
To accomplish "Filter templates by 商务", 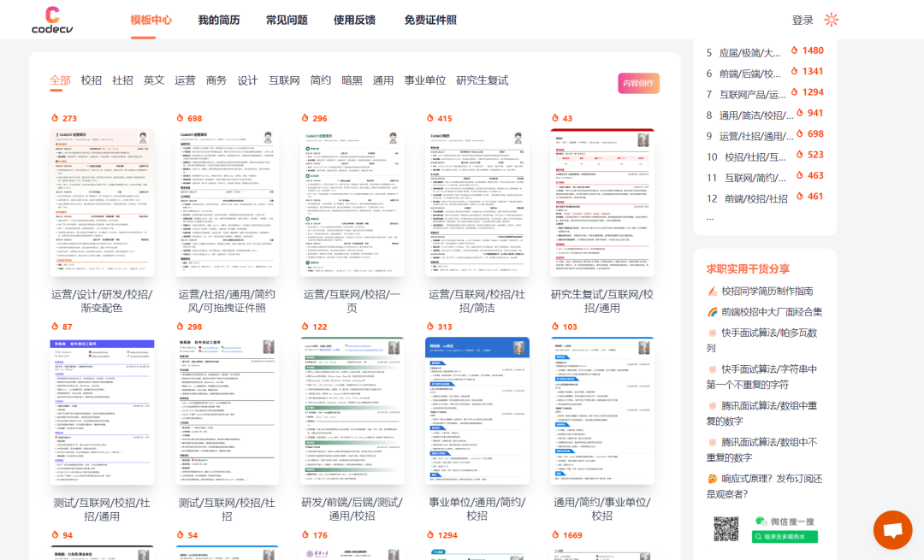I will (216, 80).
